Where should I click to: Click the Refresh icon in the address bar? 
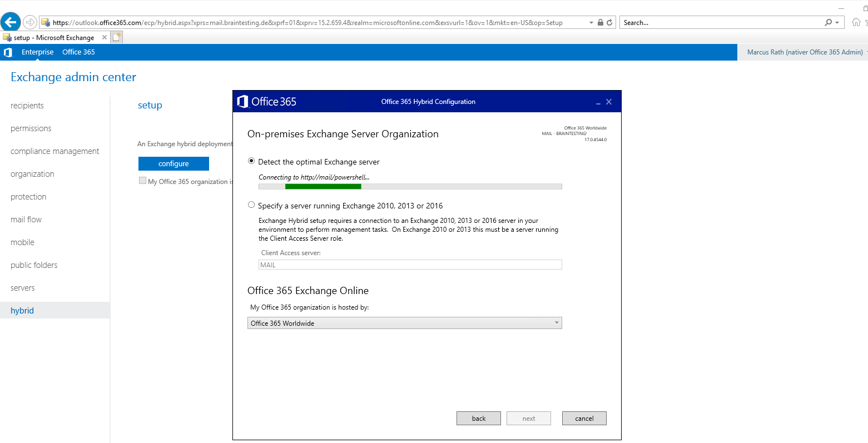click(x=609, y=22)
